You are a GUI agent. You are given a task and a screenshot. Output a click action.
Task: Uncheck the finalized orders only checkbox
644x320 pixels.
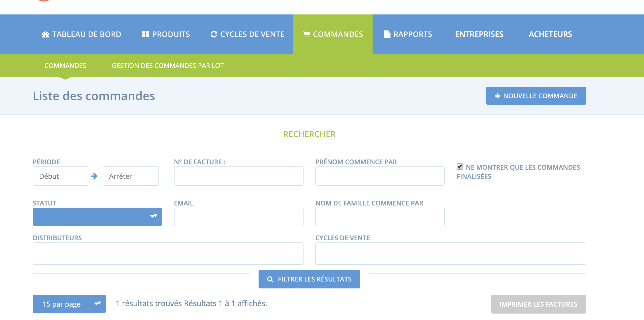[460, 167]
